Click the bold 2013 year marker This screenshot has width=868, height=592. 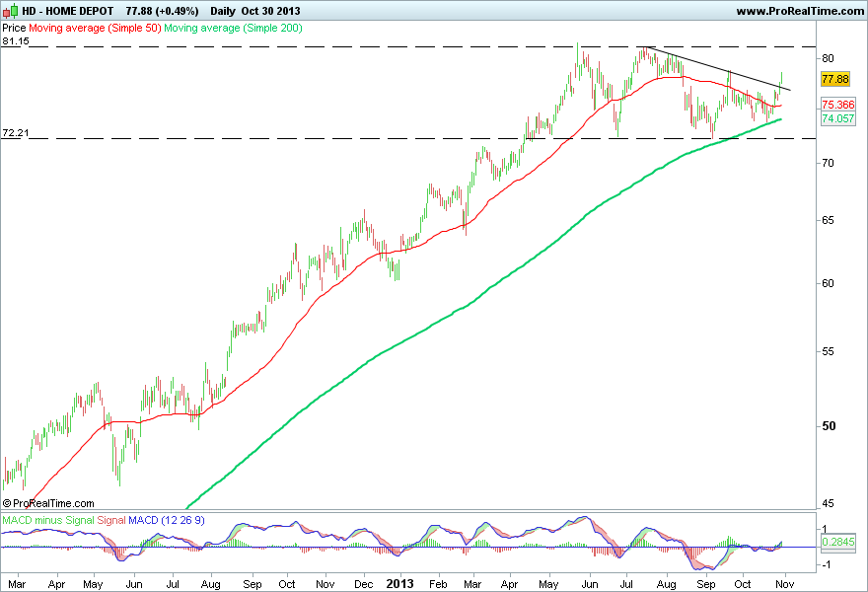point(399,584)
